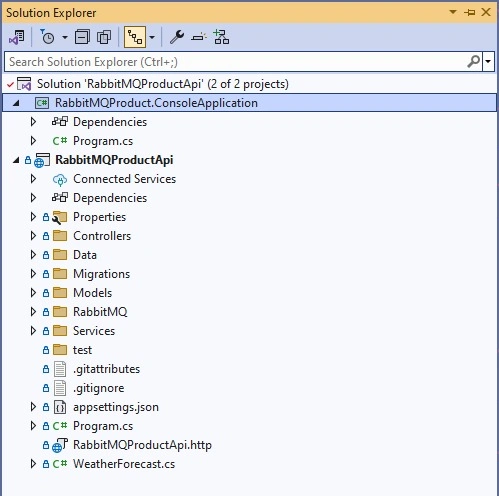Open the file nesting dropdown arrow
Screen dimensions: 499x496
point(152,37)
